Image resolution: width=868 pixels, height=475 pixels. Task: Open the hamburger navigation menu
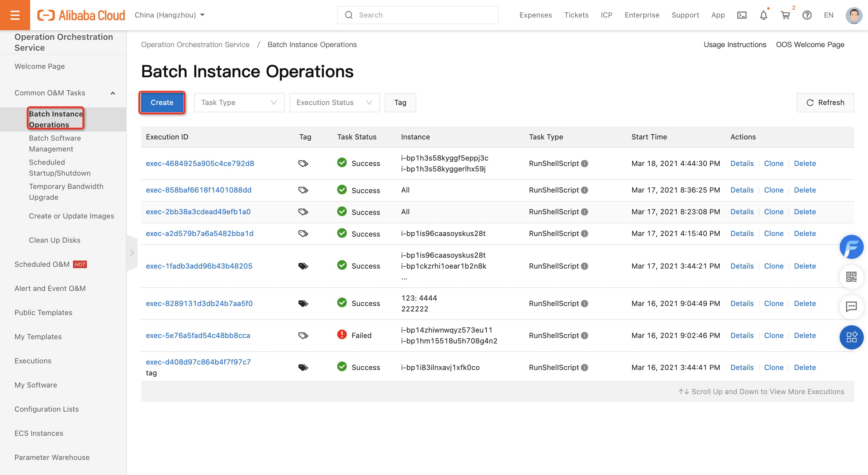[15, 15]
